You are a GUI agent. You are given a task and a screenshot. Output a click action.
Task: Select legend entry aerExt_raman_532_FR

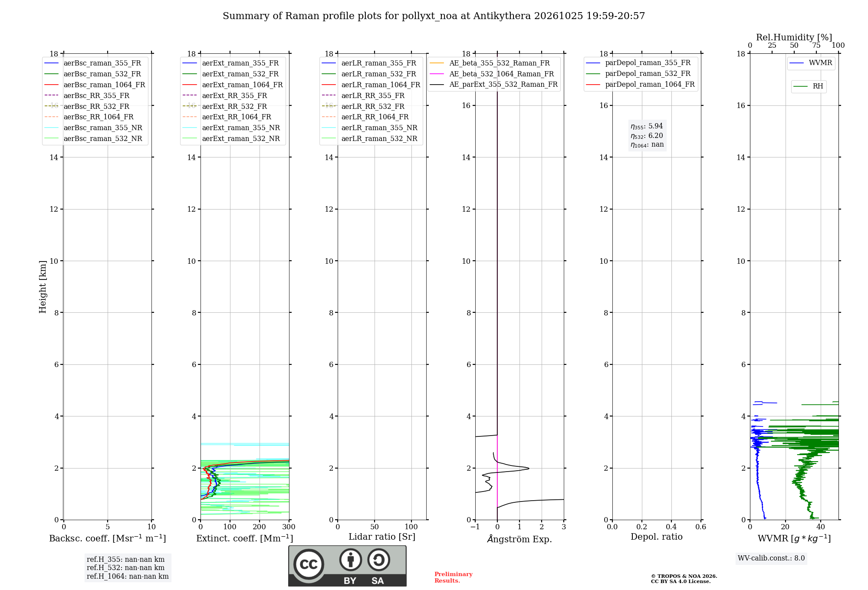[x=233, y=74]
